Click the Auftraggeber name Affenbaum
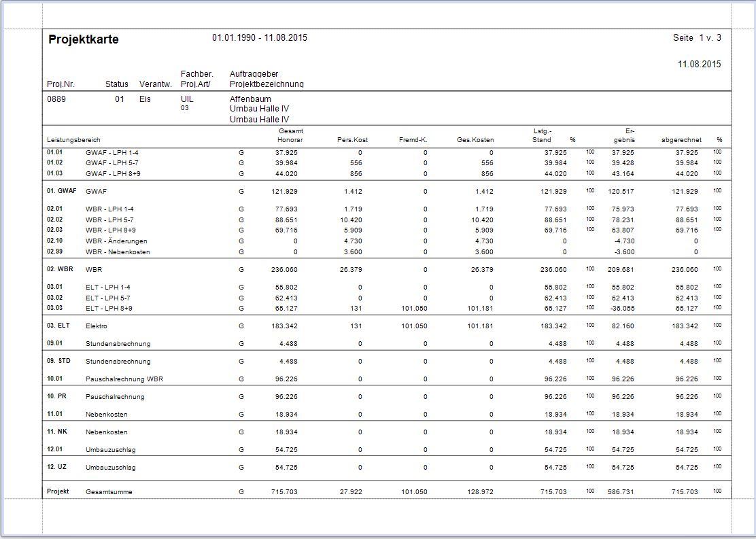The height and width of the screenshot is (539, 756). pos(250,99)
